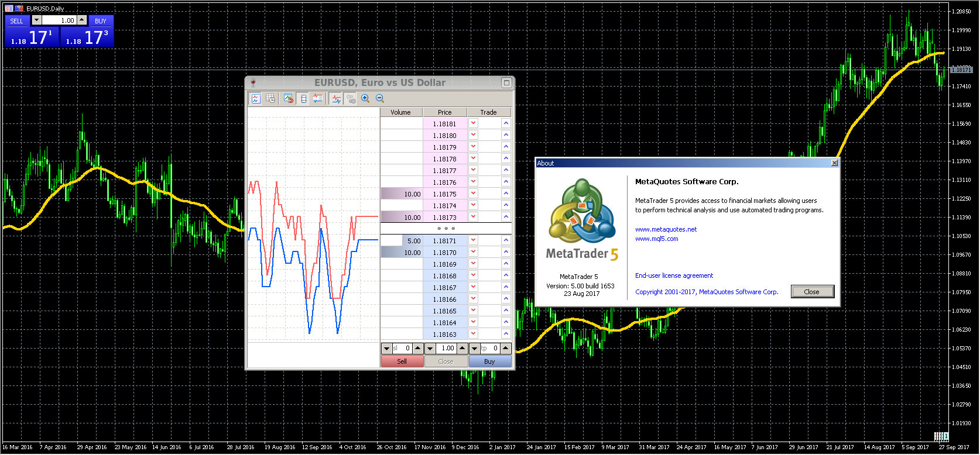
Task: Click the red-blue price list icon in toolbar
Action: pyautogui.click(x=318, y=99)
